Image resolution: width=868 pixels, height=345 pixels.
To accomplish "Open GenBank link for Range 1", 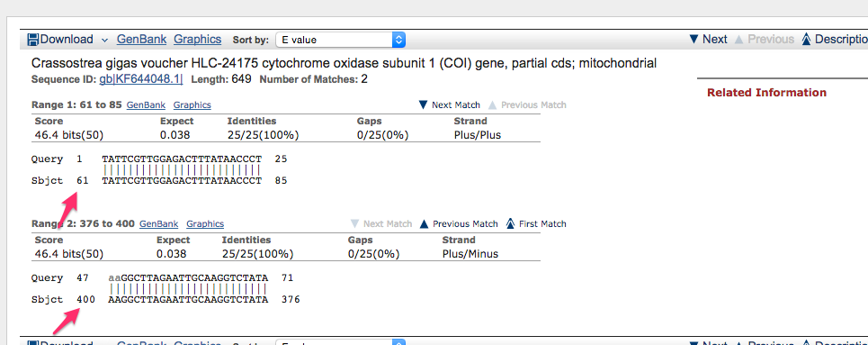I will (x=145, y=104).
